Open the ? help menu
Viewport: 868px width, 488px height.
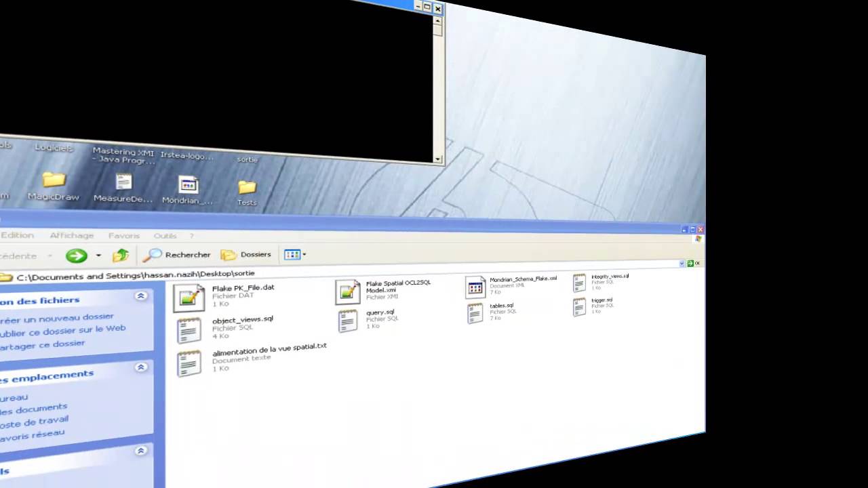tap(192, 236)
